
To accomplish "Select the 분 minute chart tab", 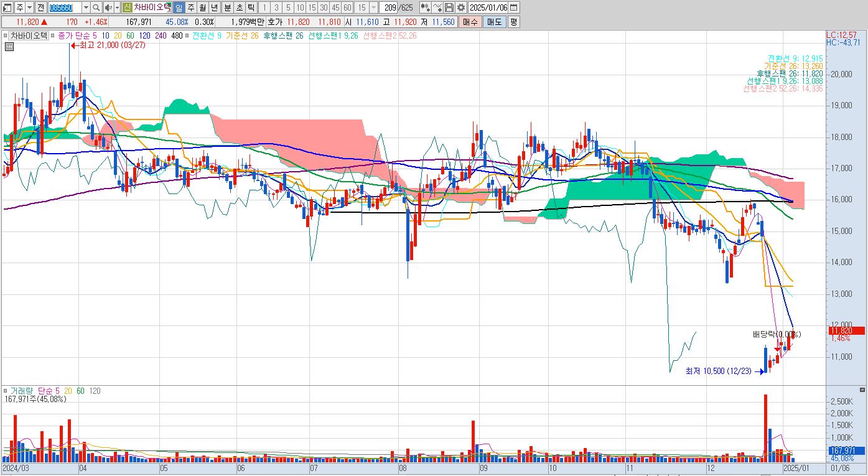I will click(226, 7).
